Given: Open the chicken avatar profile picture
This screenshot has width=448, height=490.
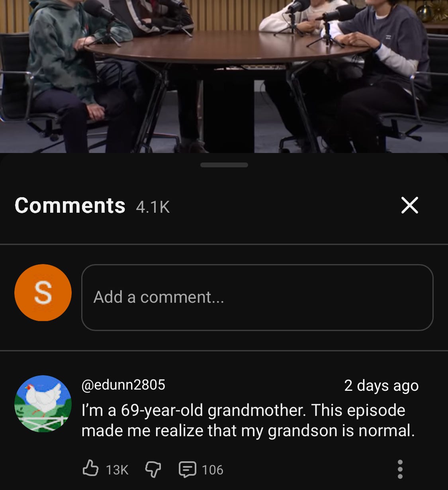Looking at the screenshot, I should pos(43,404).
